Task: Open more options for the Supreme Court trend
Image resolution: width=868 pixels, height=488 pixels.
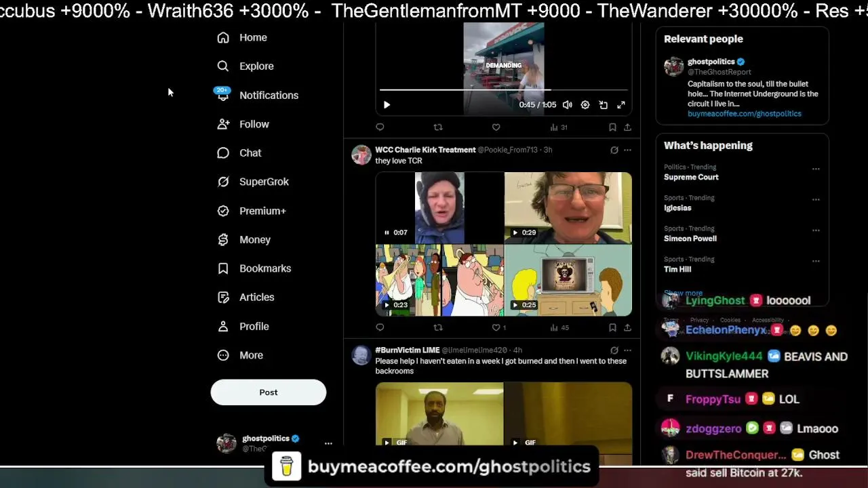Action: 816,169
